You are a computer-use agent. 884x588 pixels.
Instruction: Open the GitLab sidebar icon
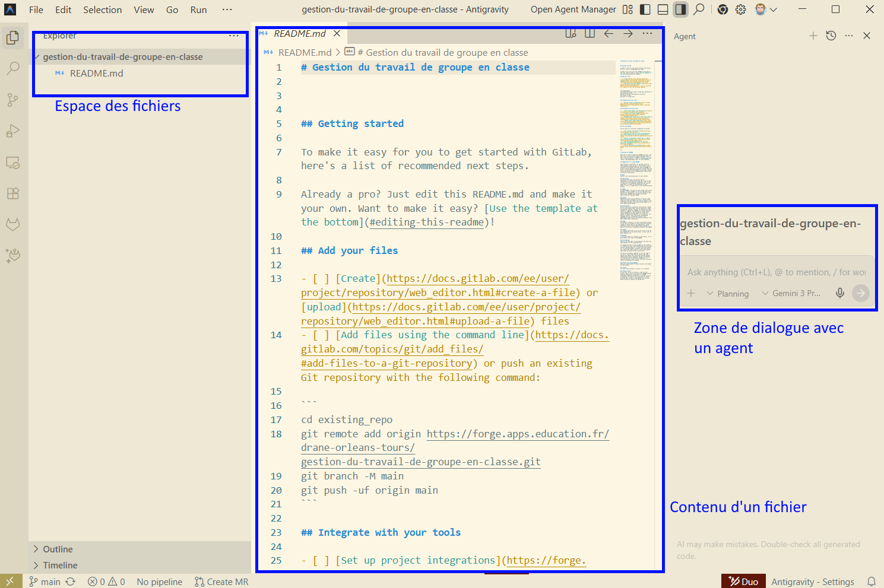[x=12, y=224]
